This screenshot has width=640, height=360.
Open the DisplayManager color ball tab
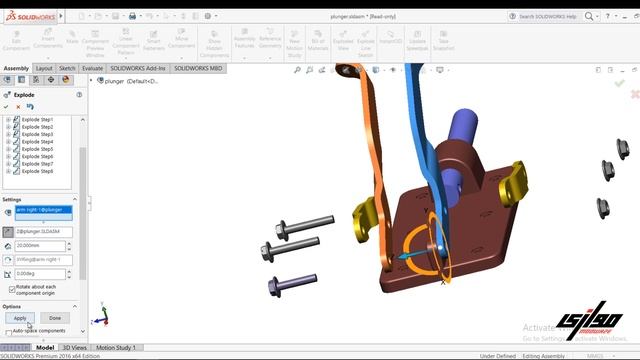pyautogui.click(x=66, y=80)
